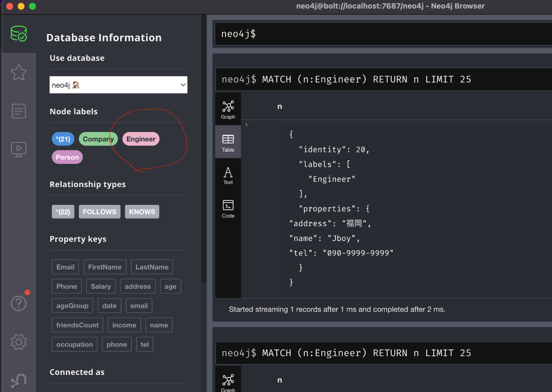Switch to Code view in first result

point(228,209)
